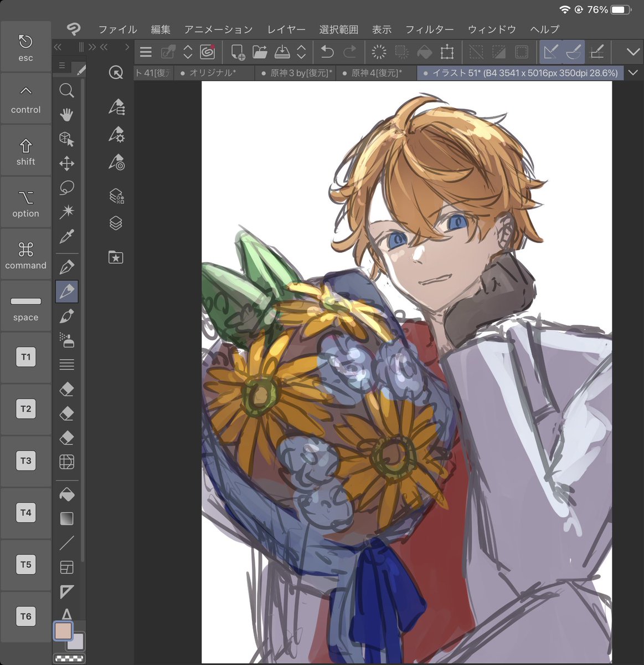Switch to the オリジナル* canvas tab
The image size is (644, 665).
pos(214,73)
